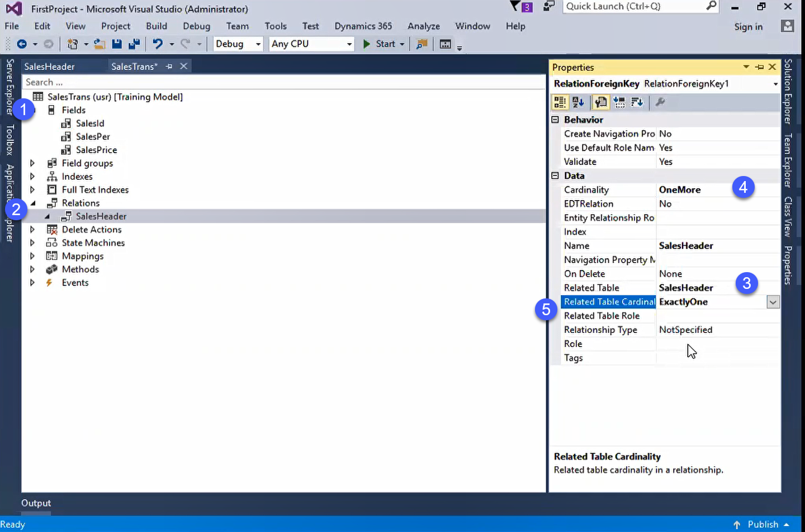
Task: Click Sign in link
Action: 748,26
